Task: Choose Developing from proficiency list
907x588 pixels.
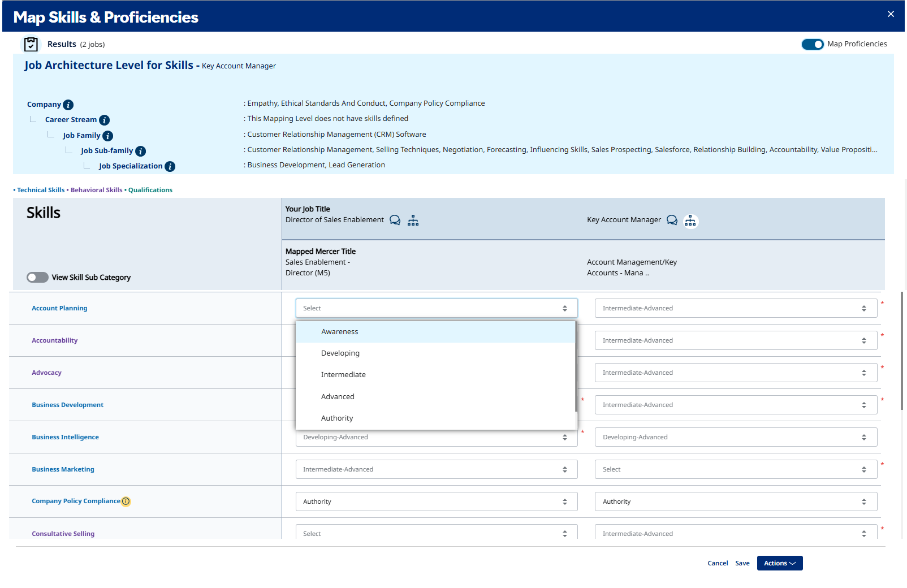Action: 435,353
